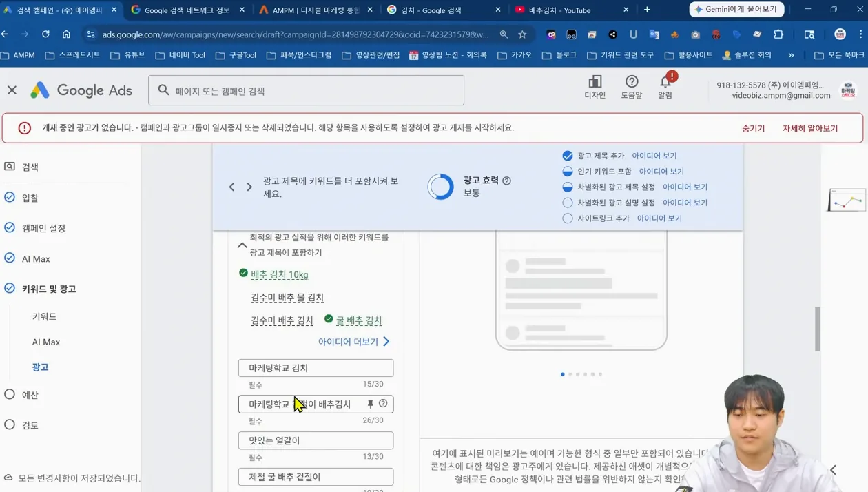Go to next suggestion tip arrow
Image resolution: width=868 pixels, height=492 pixels.
(249, 187)
